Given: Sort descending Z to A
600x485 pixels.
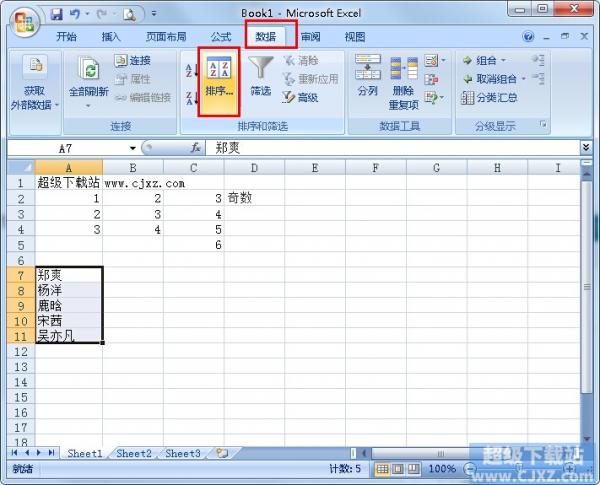Looking at the screenshot, I should pos(191,98).
